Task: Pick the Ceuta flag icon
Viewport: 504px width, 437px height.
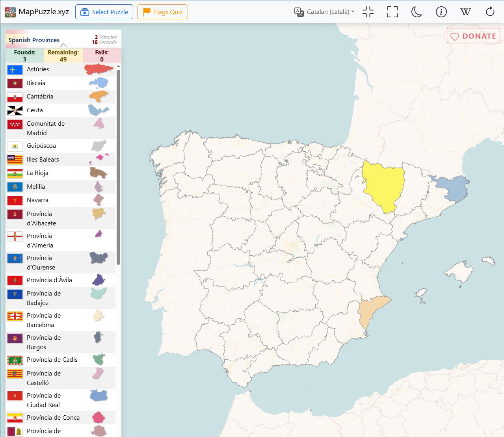Action: (x=15, y=111)
